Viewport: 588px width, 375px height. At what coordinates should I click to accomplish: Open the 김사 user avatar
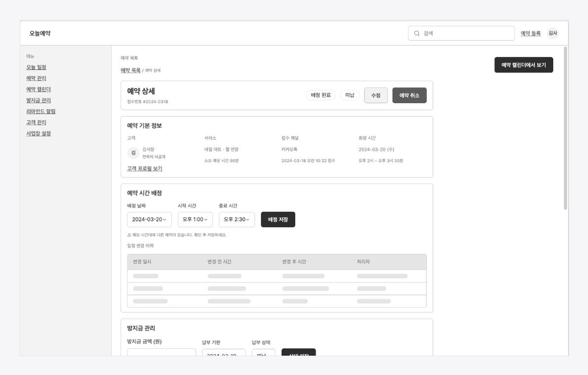553,33
